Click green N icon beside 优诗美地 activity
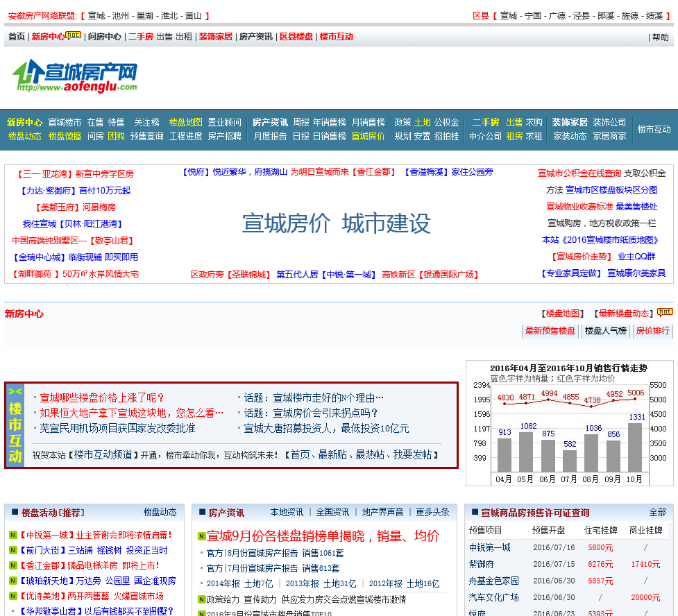 coord(13,596)
